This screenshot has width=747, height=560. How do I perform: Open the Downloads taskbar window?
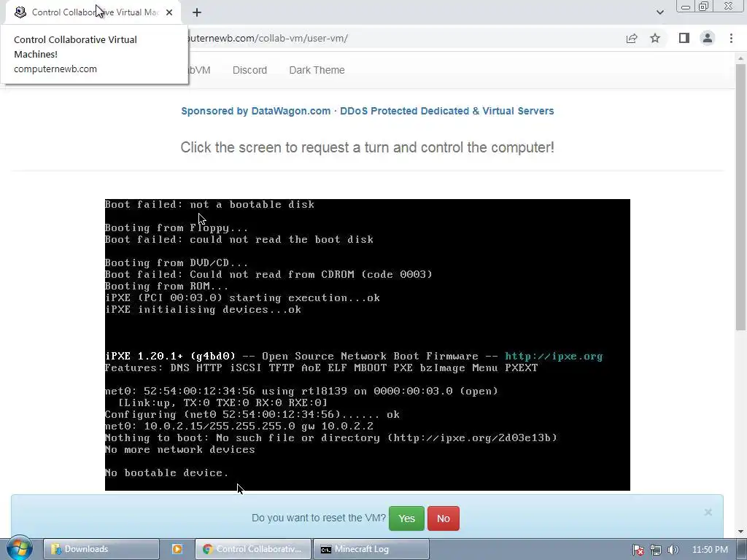click(101, 549)
